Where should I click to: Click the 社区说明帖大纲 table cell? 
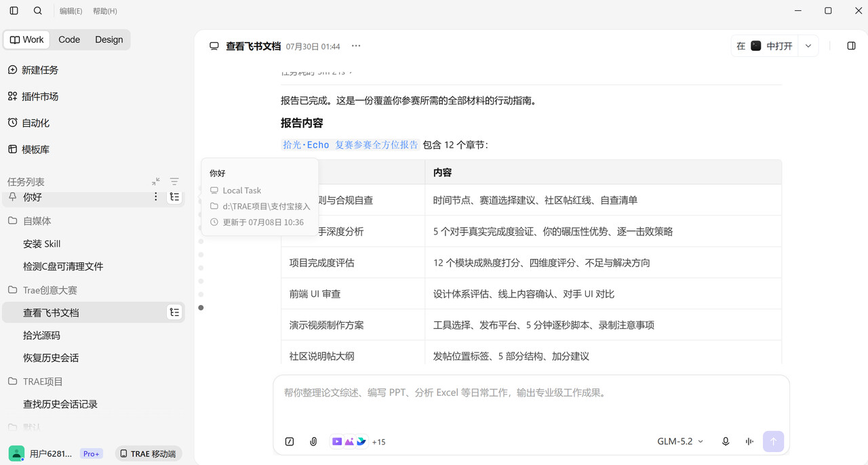353,356
